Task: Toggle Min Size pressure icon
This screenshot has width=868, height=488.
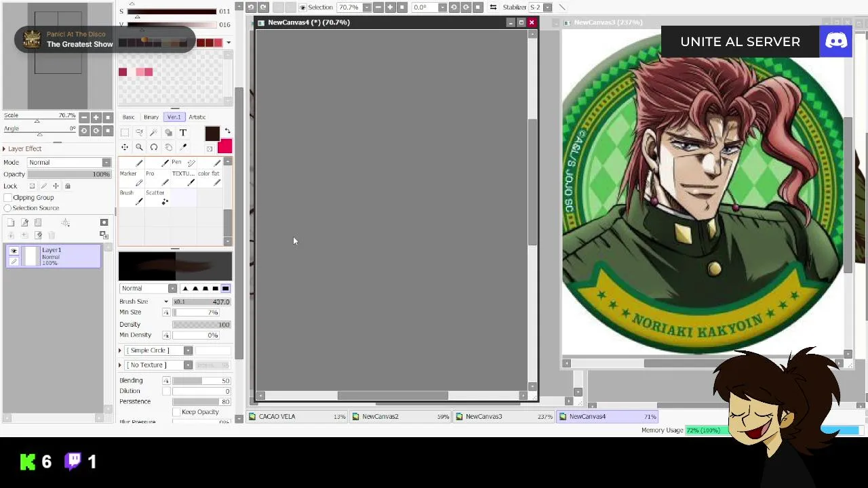Action: tap(166, 312)
